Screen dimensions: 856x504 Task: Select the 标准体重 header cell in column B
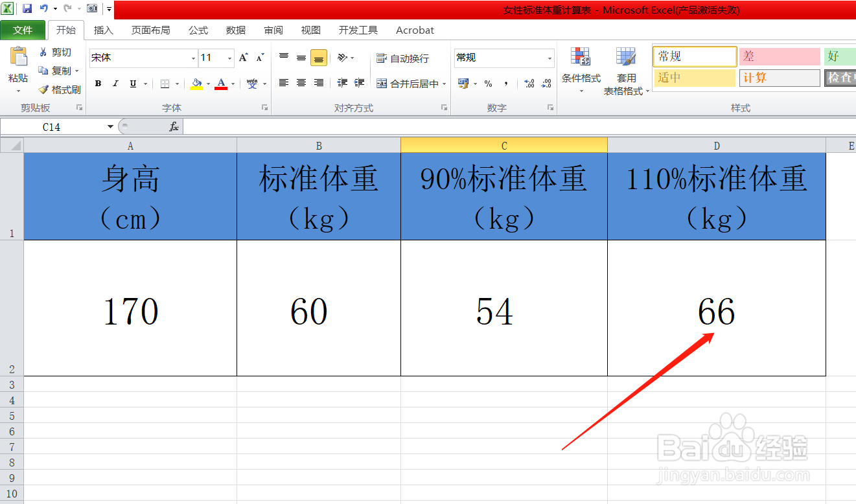pos(319,197)
